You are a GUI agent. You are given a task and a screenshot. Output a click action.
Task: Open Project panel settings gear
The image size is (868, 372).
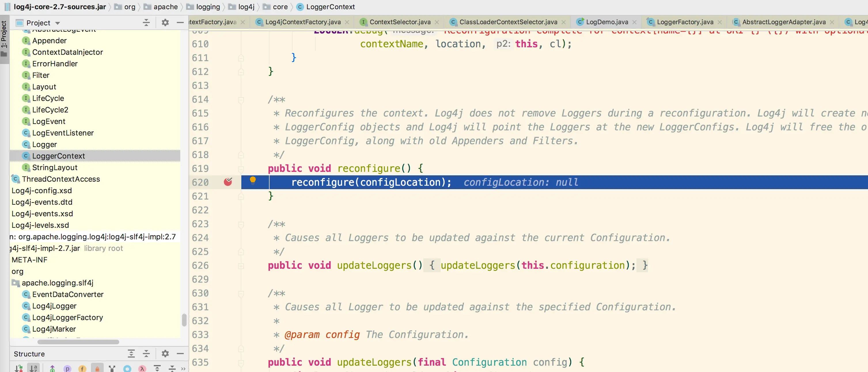click(165, 22)
